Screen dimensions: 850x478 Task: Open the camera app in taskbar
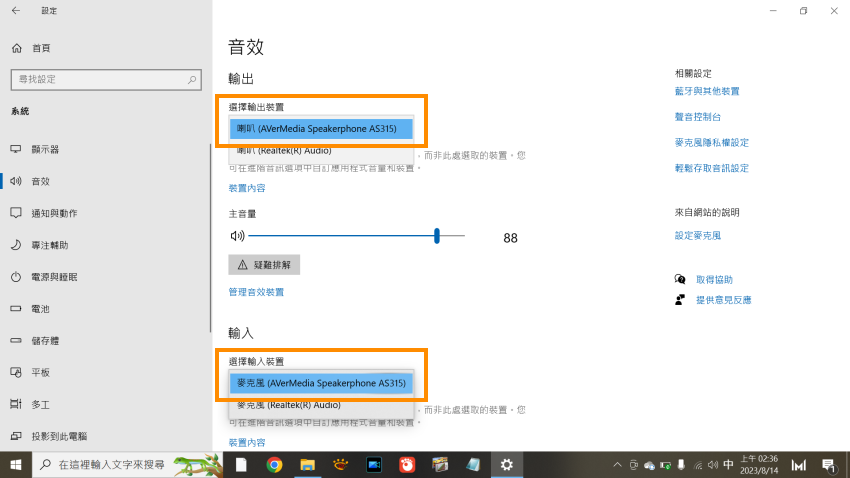pyautogui.click(x=374, y=465)
